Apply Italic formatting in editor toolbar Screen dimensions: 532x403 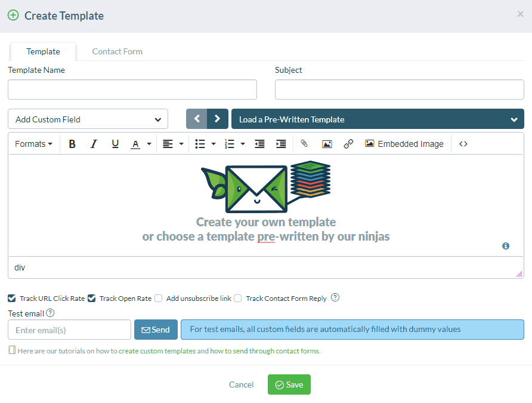click(94, 144)
